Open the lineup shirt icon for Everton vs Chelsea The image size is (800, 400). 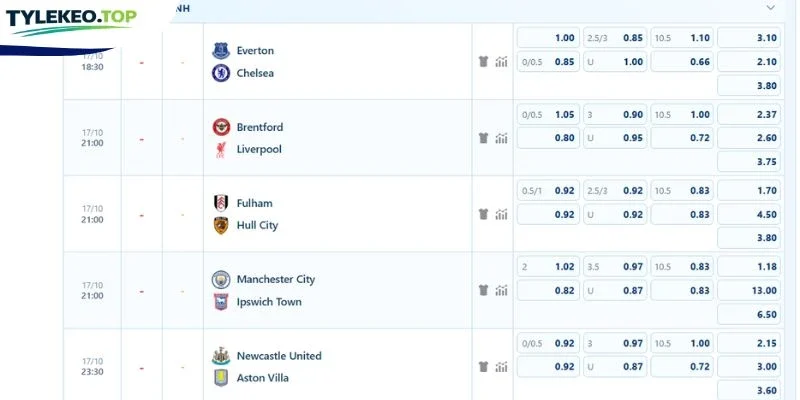483,62
